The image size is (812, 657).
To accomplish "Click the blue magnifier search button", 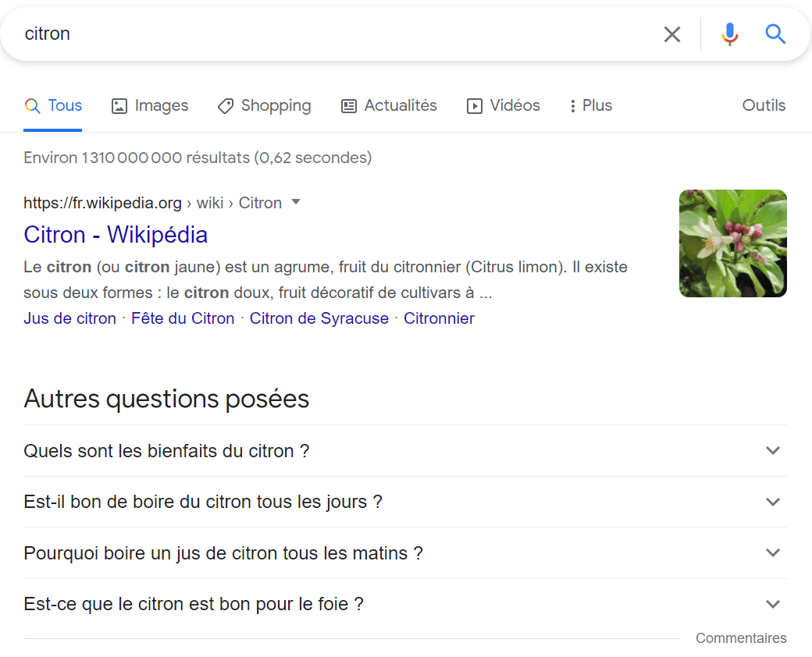I will pyautogui.click(x=775, y=34).
